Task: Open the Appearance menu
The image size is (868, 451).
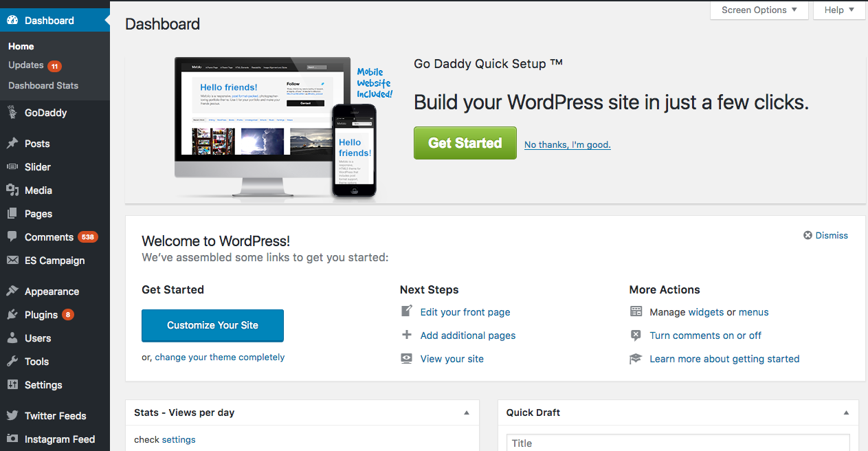Action: pyautogui.click(x=55, y=291)
